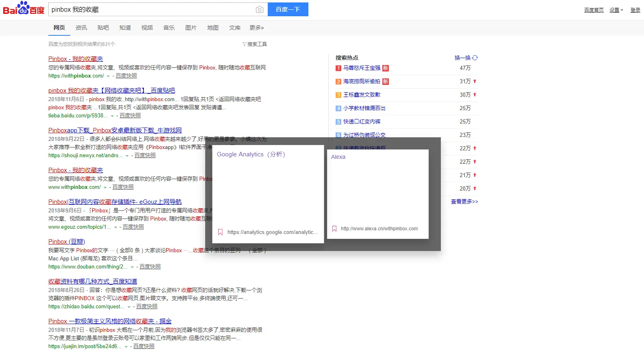Switch to the 视频 tab

tap(147, 28)
